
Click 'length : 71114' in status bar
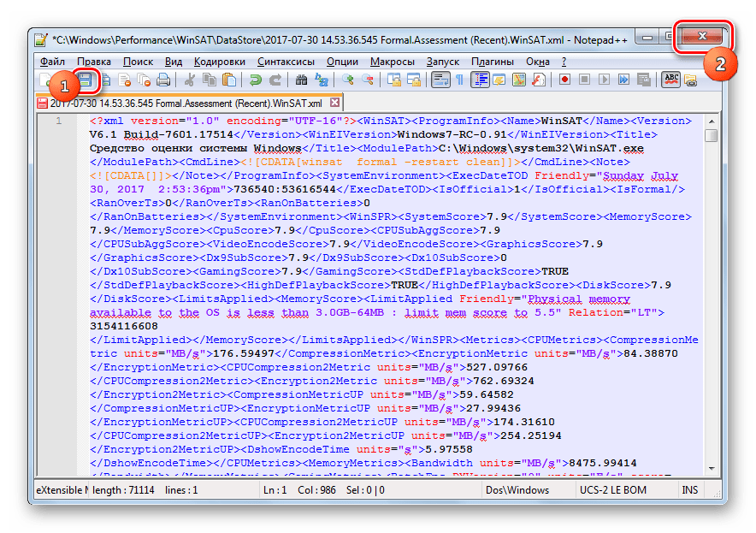[123, 490]
